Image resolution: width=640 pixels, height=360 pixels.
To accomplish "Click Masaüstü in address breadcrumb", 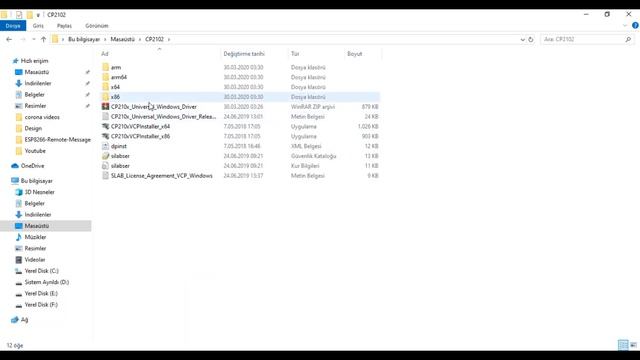I will 122,39.
